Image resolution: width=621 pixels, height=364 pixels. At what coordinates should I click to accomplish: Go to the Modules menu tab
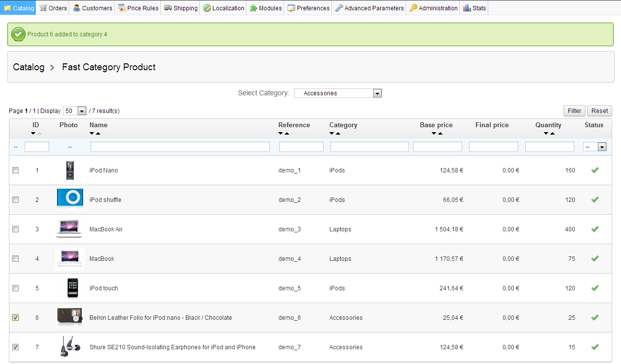pyautogui.click(x=266, y=8)
